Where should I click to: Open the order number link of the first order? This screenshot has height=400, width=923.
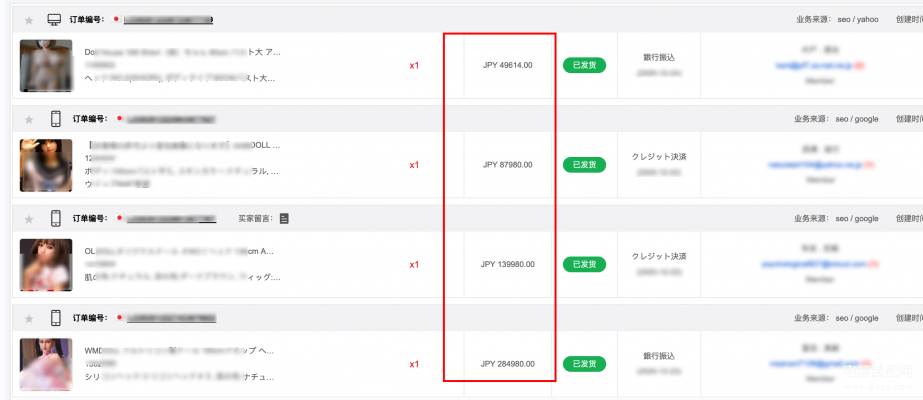[168, 20]
